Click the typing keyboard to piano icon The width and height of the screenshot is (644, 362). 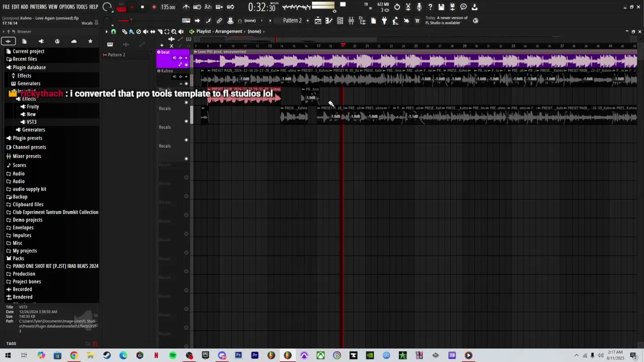[186, 21]
